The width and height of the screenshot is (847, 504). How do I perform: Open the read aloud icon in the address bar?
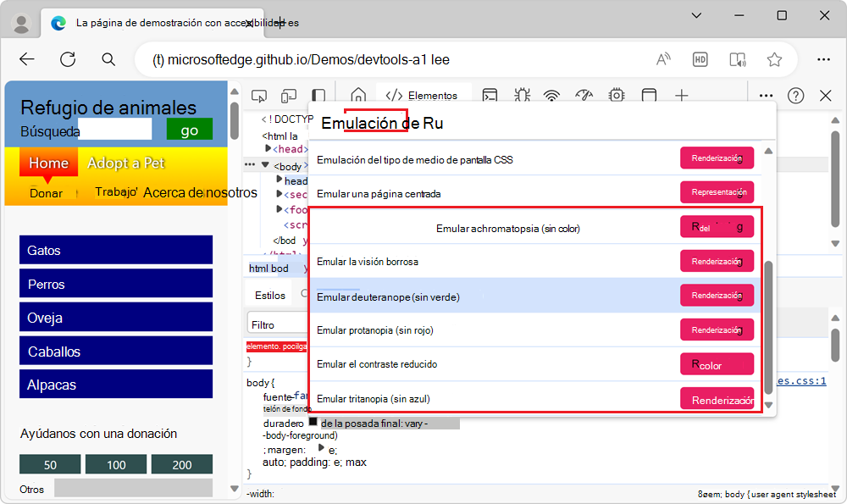coord(663,59)
